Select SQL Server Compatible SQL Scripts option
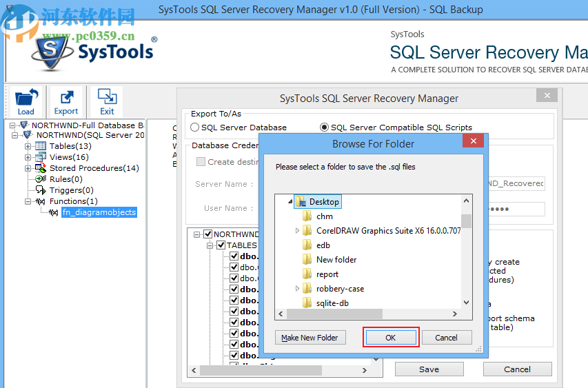 pyautogui.click(x=324, y=127)
